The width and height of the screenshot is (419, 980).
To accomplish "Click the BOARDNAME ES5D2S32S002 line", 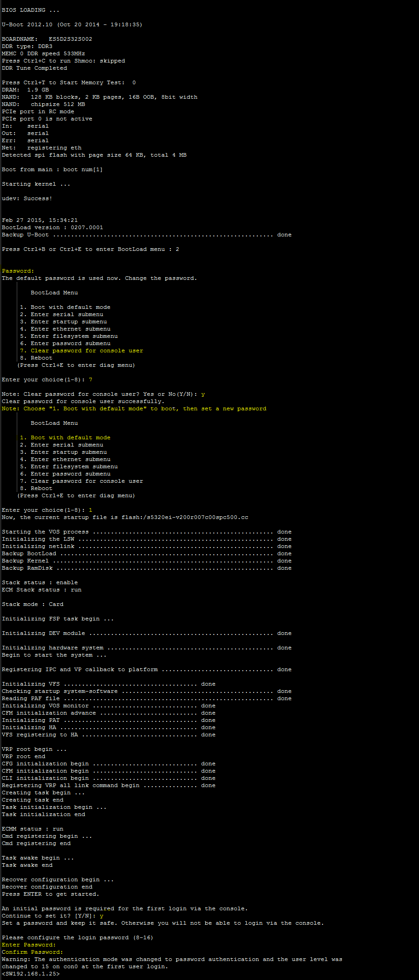I will tap(47, 39).
